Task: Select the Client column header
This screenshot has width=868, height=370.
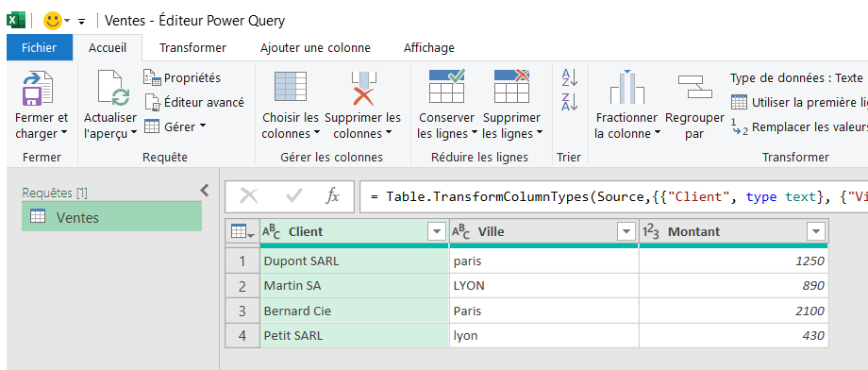Action: [355, 231]
